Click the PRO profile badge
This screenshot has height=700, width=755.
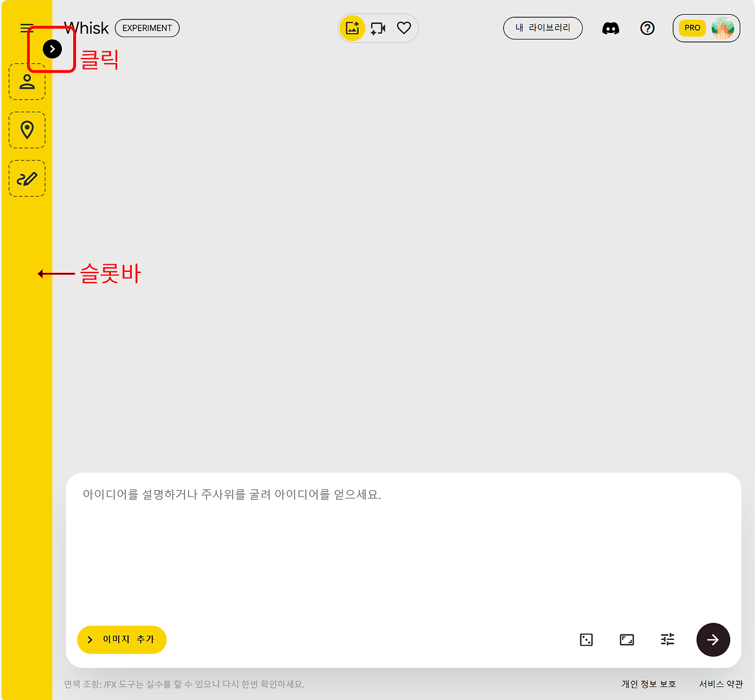pos(706,28)
